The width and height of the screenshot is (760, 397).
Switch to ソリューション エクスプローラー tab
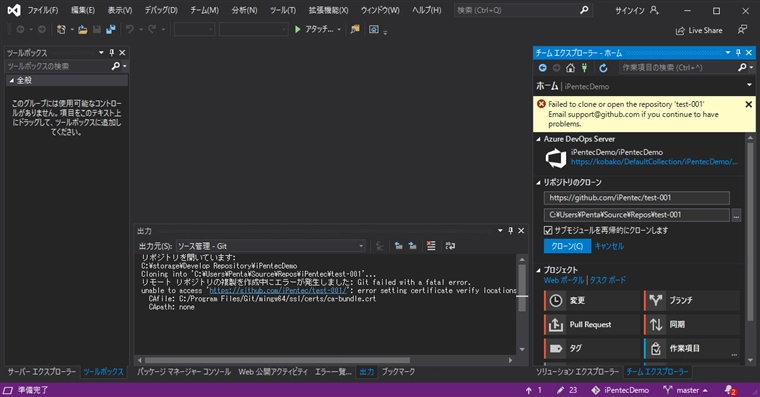577,372
